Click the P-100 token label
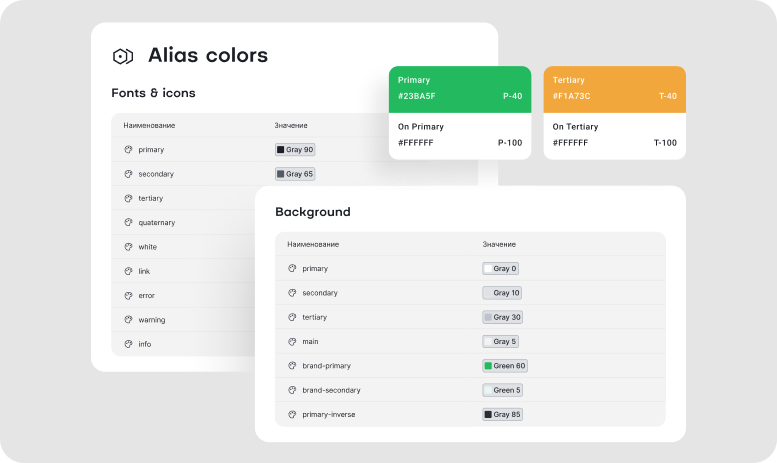Viewport: 777px width, 463px height. [x=510, y=143]
